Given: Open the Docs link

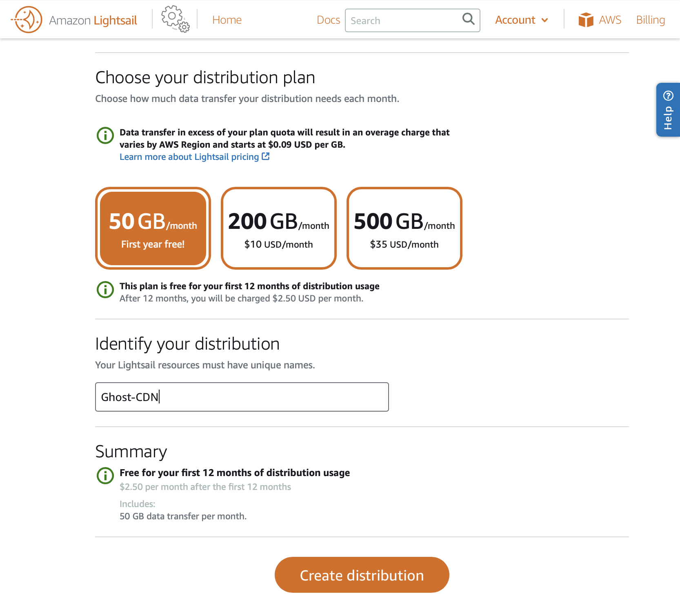Looking at the screenshot, I should click(328, 20).
